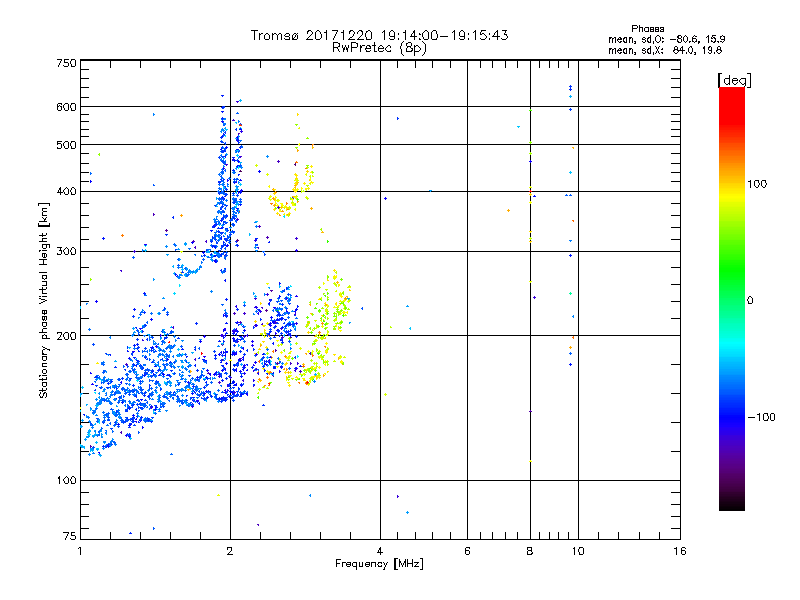Click the colorbar tick label '0'
The width and height of the screenshot is (800, 600).
click(x=750, y=301)
